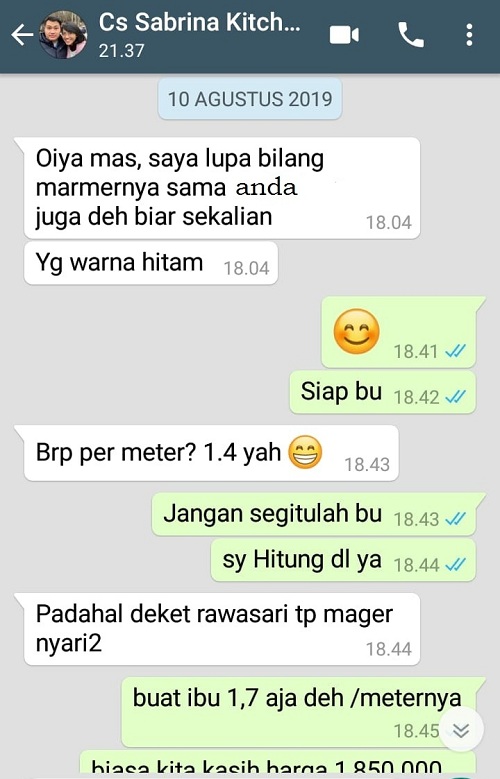Select the 'buat ibu 1,7 aja deh' message
This screenshot has width=500, height=779.
tap(299, 711)
